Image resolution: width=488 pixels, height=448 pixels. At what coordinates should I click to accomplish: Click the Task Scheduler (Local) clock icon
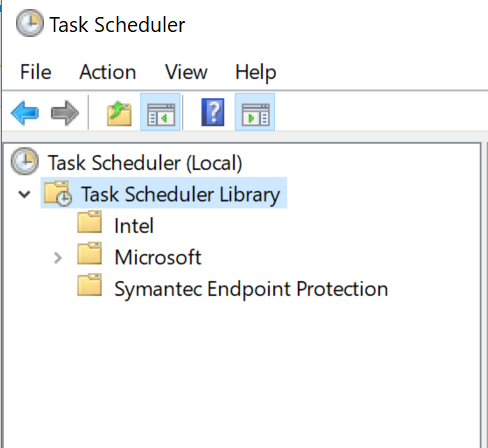pyautogui.click(x=25, y=161)
